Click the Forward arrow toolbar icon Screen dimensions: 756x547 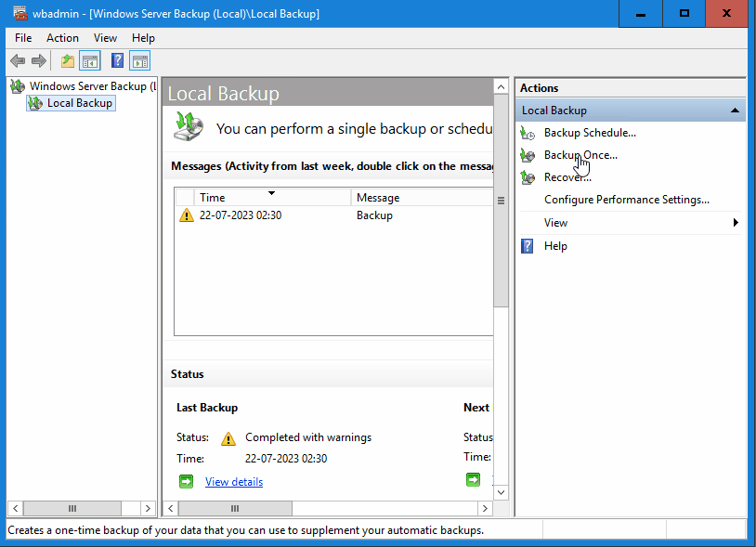click(39, 60)
